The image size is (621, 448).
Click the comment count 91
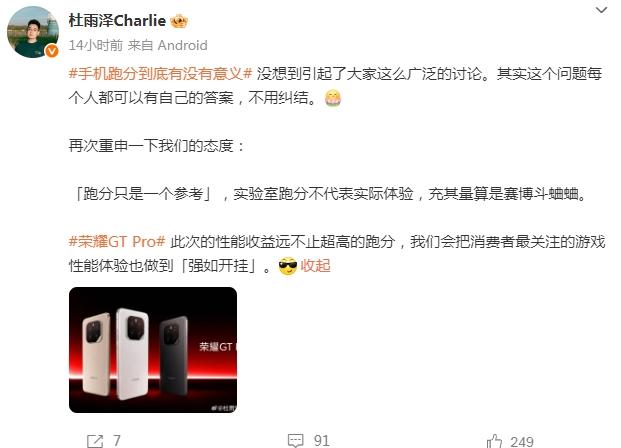coord(322,441)
